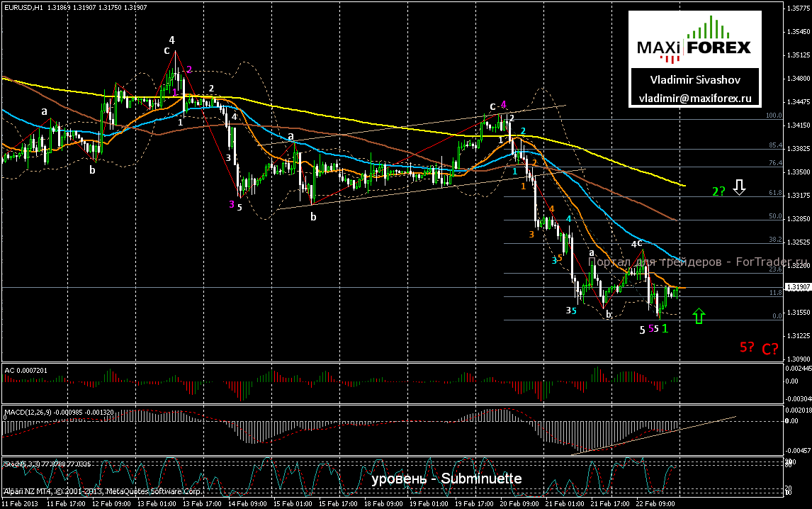Screen dimensions: 812x509
Task: Click the 1.31225 price axis label
Action: 798,336
